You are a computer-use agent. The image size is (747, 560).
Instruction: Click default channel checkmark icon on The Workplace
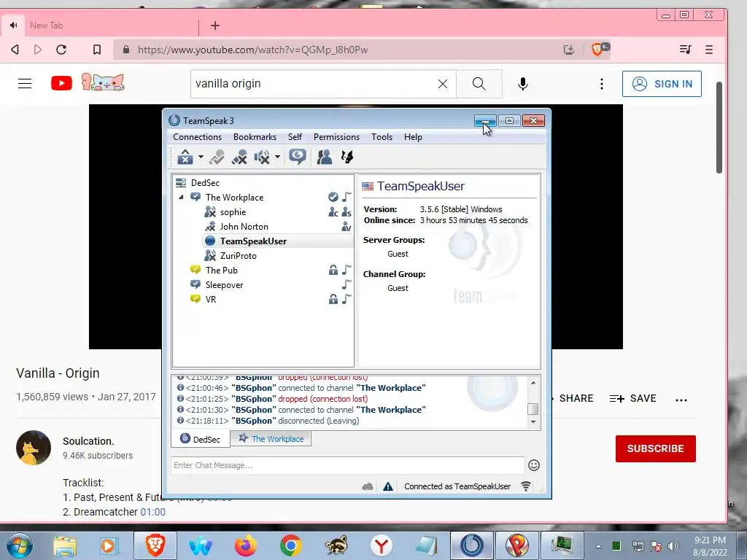[333, 197]
